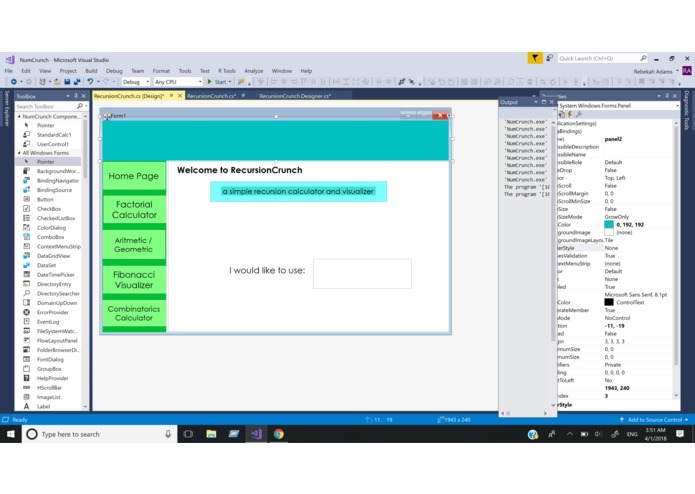Open the Format menu
The height and width of the screenshot is (494, 695).
click(x=161, y=71)
